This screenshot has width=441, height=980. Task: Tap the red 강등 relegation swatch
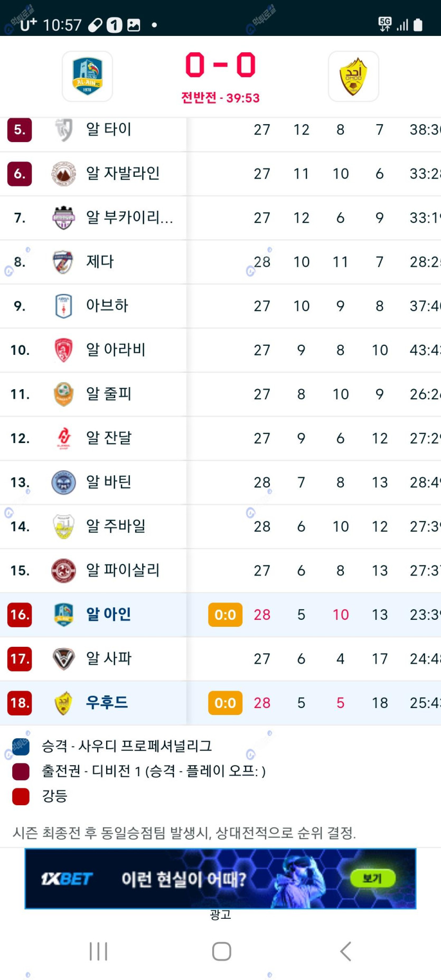click(x=21, y=796)
